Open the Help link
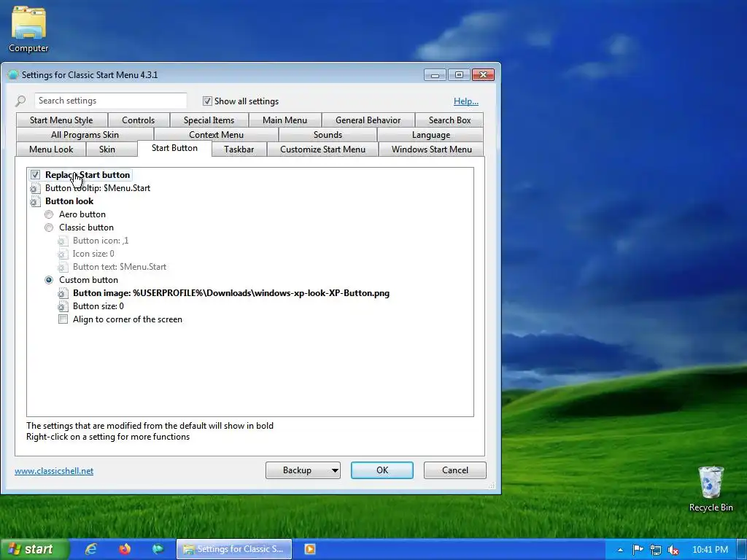Screen dimensions: 747x560 [466, 101]
